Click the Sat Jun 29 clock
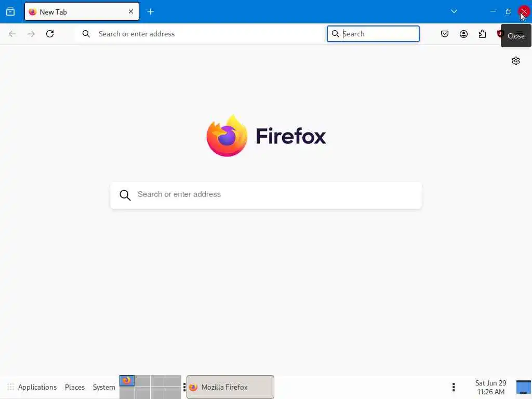This screenshot has width=532, height=399. 490,387
